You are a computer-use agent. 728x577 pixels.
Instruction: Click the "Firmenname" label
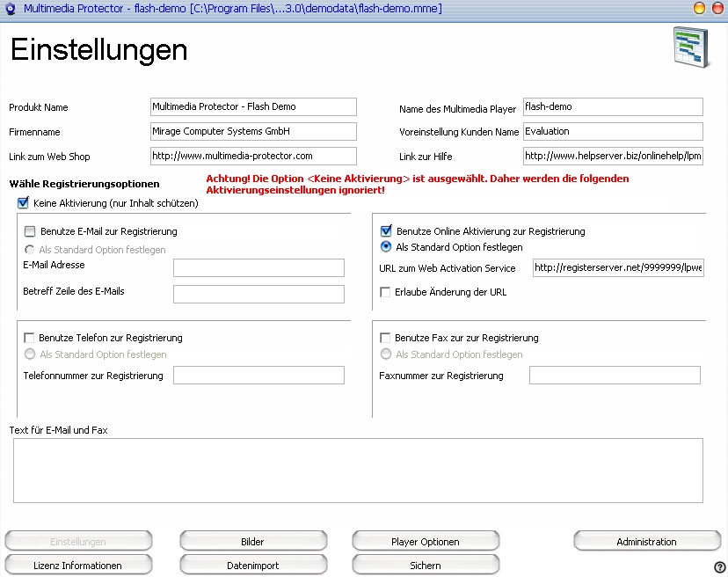(x=34, y=132)
